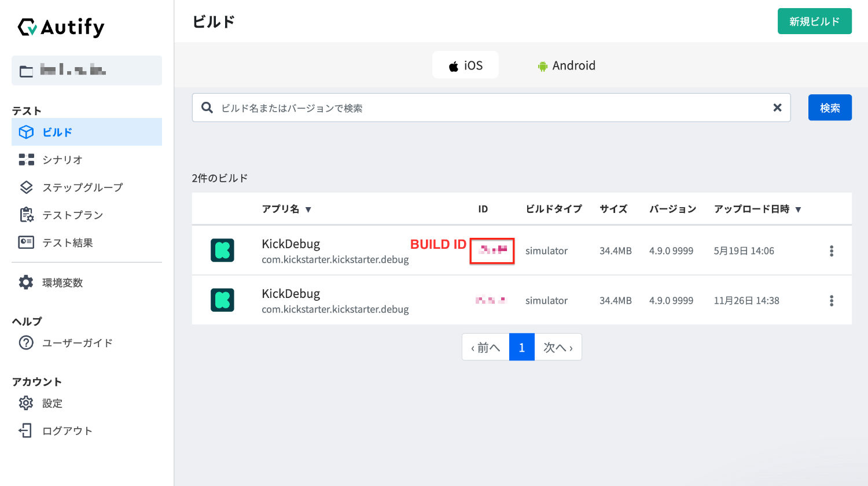Click KickDebug app icon for 5月19日 build

(x=222, y=250)
